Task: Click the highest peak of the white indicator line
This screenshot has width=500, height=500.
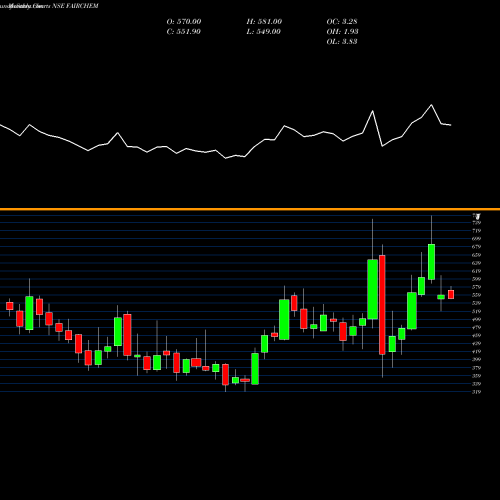Action: pos(431,105)
